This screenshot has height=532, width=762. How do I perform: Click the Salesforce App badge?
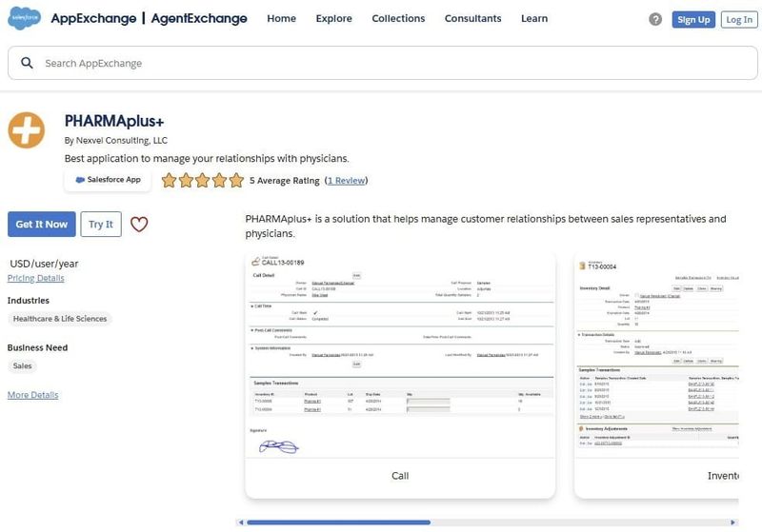pyautogui.click(x=108, y=180)
